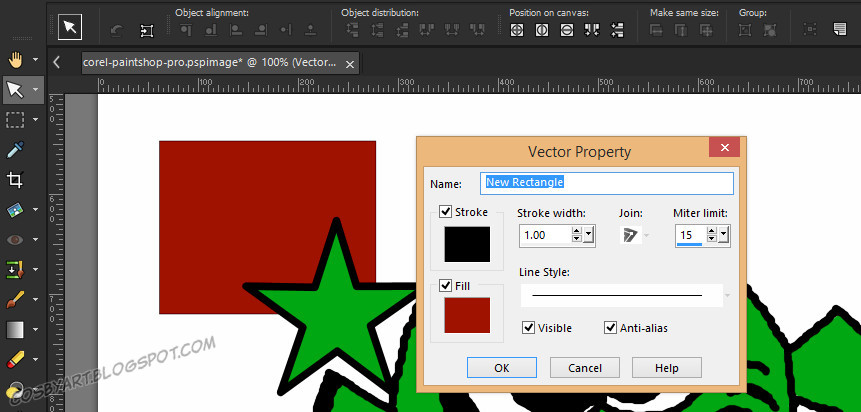Select the Makeover clone brush tool
861x412 pixels.
15,269
